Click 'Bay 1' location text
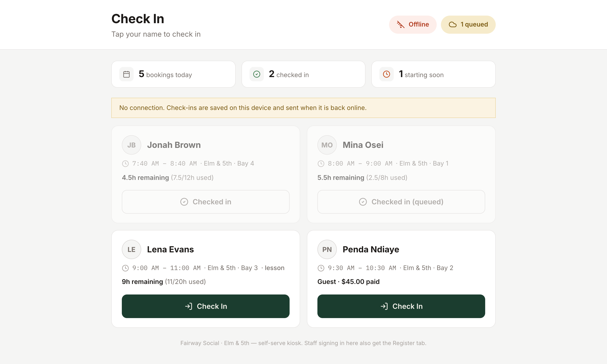This screenshot has width=607, height=364. [441, 164]
